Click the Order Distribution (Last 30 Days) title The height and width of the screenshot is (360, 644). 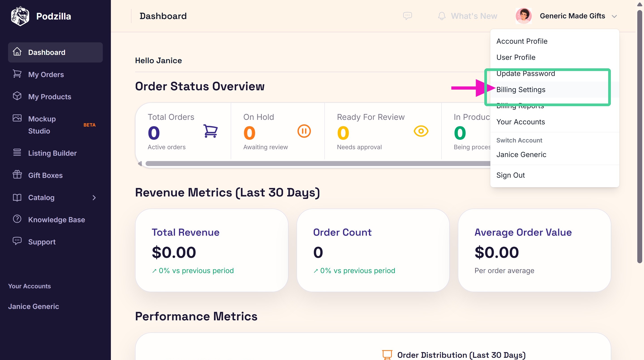coord(461,355)
